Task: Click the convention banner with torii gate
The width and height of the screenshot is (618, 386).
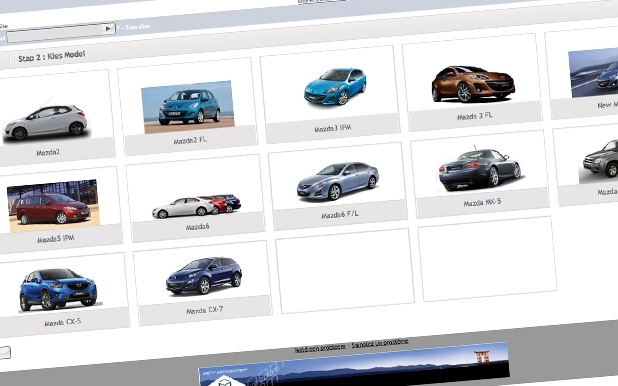Action: pyautogui.click(x=354, y=365)
